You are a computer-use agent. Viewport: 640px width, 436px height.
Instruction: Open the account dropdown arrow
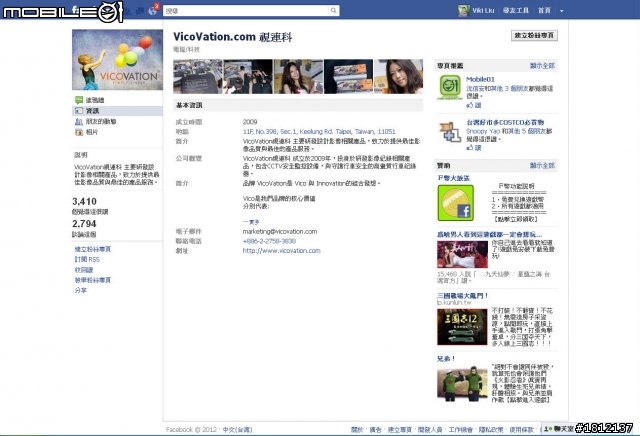562,11
